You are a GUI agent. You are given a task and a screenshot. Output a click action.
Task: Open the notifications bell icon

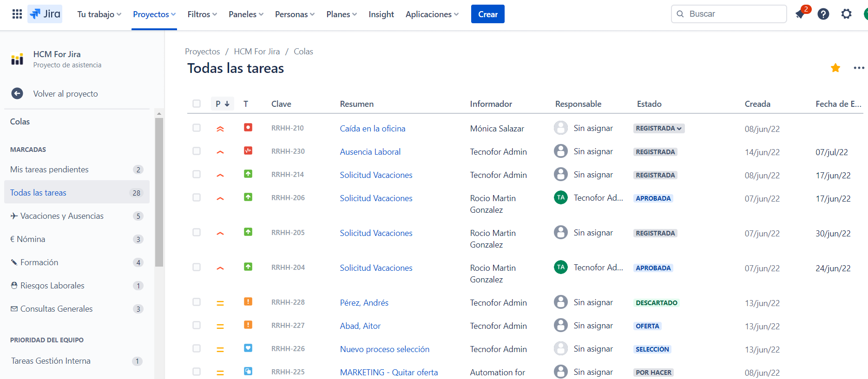pyautogui.click(x=800, y=14)
